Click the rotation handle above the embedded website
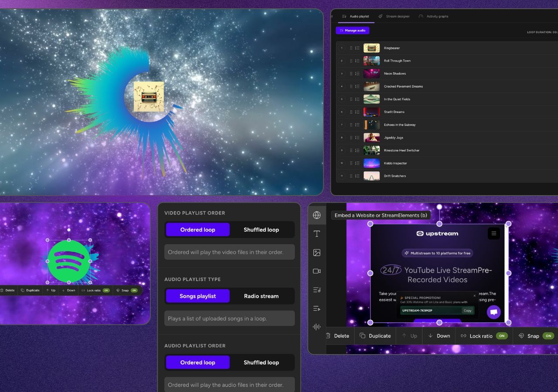Viewport: 558px width, 392px height. coord(439,207)
